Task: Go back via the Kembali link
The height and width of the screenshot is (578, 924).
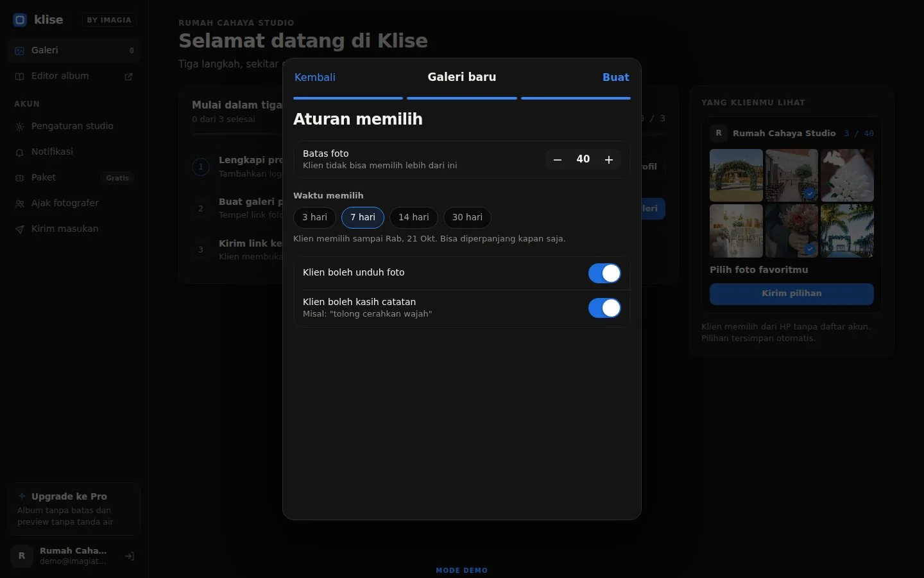Action: pos(315,77)
